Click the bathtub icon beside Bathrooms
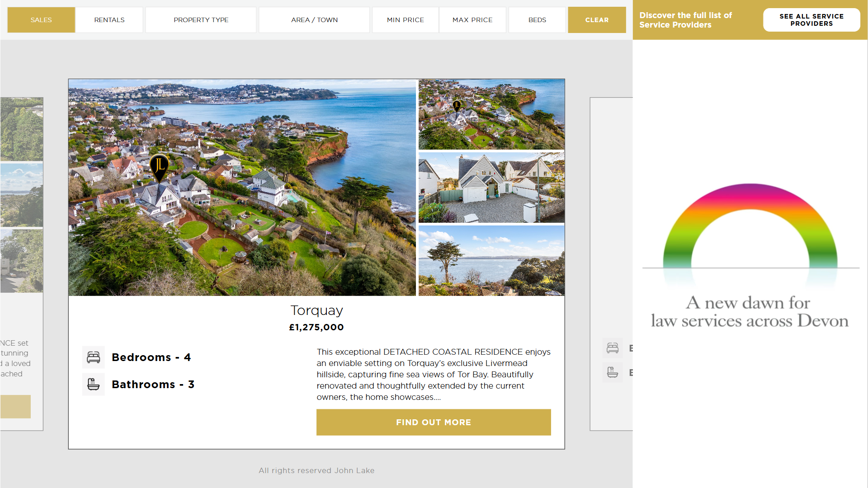The height and width of the screenshot is (488, 868). pos(94,385)
